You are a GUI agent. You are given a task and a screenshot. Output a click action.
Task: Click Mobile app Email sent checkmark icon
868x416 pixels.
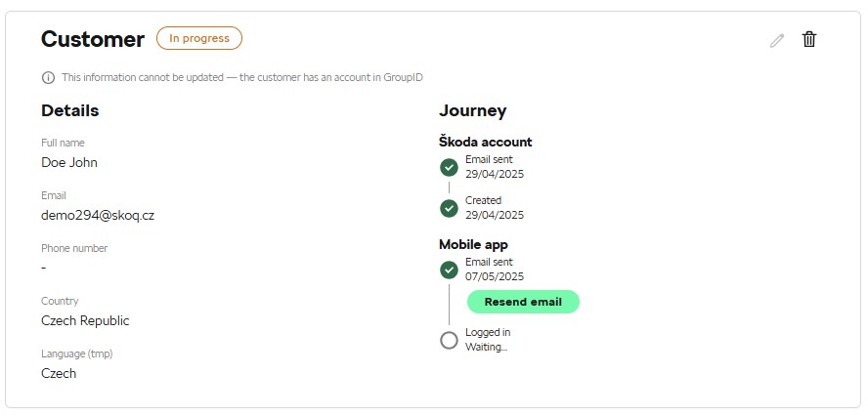(x=449, y=270)
